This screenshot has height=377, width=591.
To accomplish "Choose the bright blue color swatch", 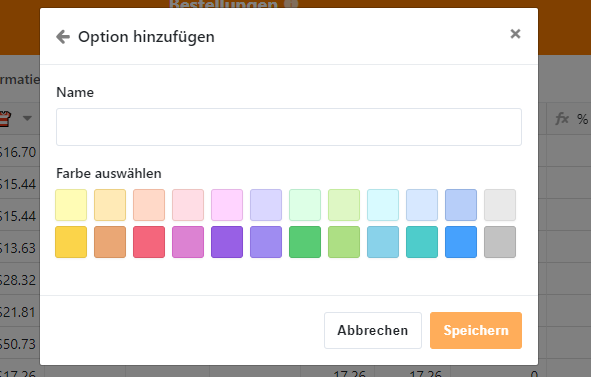I will (x=461, y=242).
